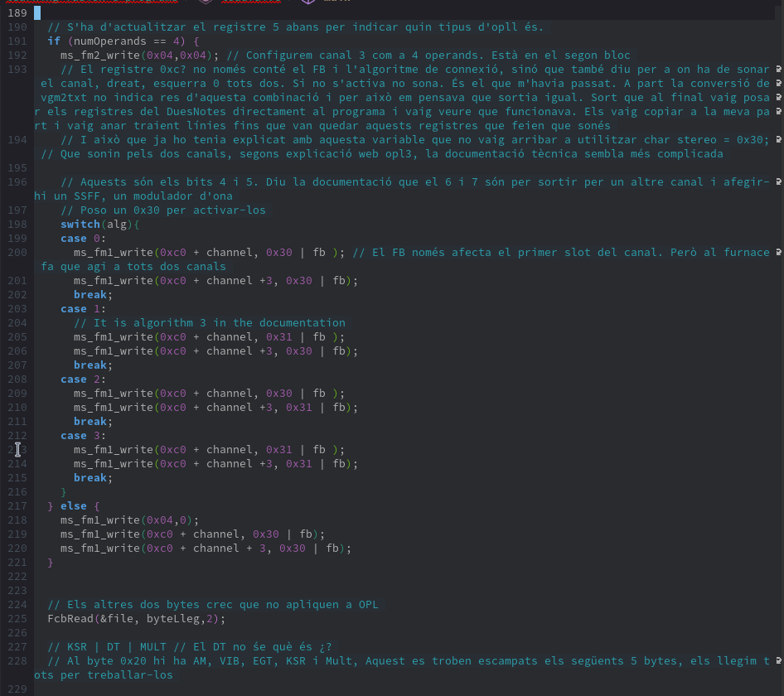Click the comment starting "S'ha d'actualitzar el registre 5"
The width and height of the screenshot is (784, 696).
[295, 27]
